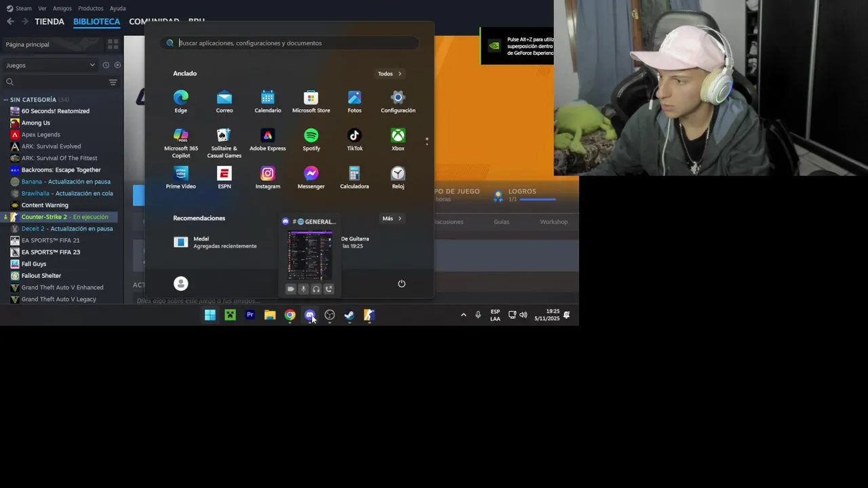868x488 pixels.
Task: Open Counter-Strike 2 taskbar icon
Action: [369, 314]
